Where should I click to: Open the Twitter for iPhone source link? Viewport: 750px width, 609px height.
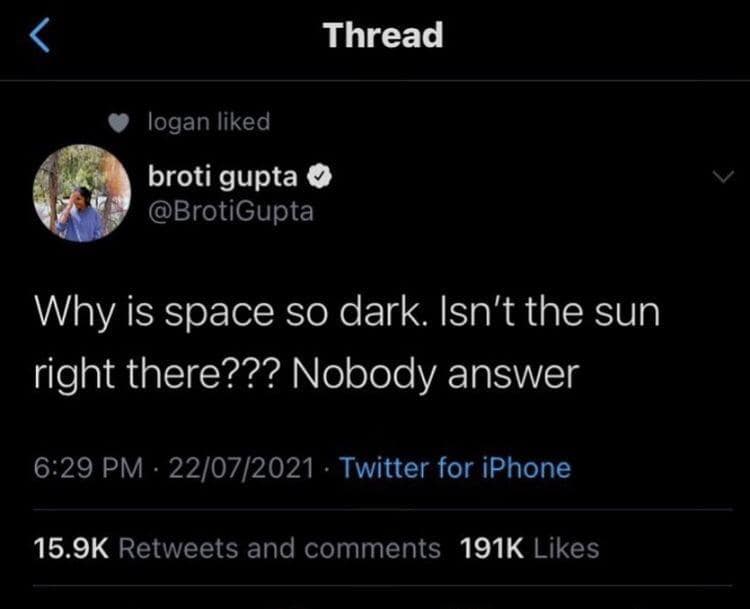point(455,468)
